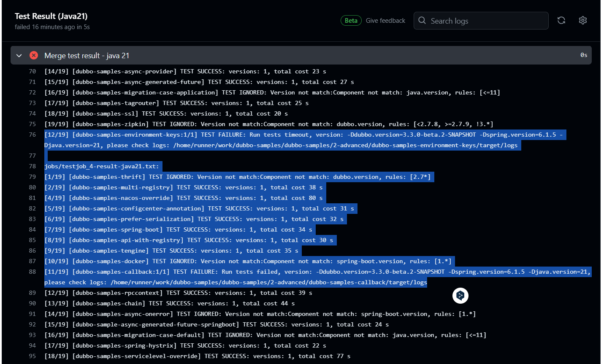Viewport: 612px width, 364px height.
Task: Select log line number 88
Action: coord(32,272)
